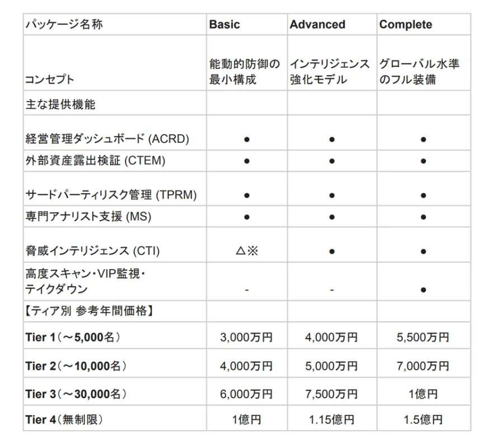Select the Complete column header
This screenshot has height=448, width=493.
point(406,24)
